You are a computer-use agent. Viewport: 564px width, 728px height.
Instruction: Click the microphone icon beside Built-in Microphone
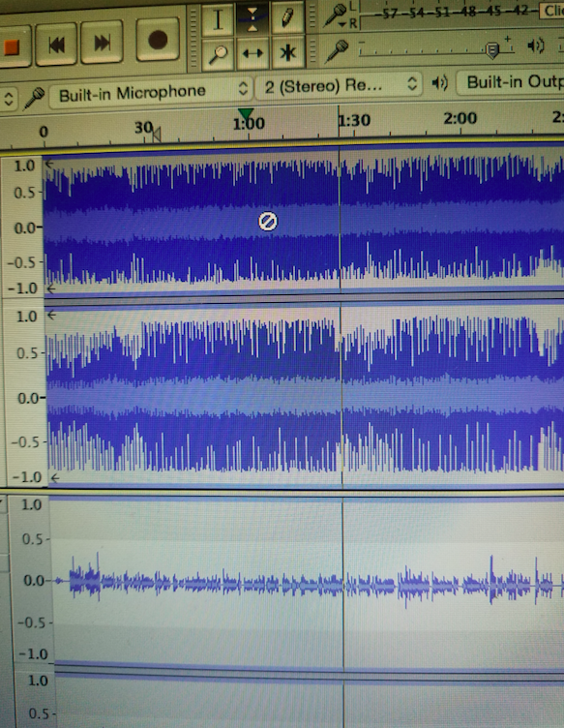(x=34, y=97)
